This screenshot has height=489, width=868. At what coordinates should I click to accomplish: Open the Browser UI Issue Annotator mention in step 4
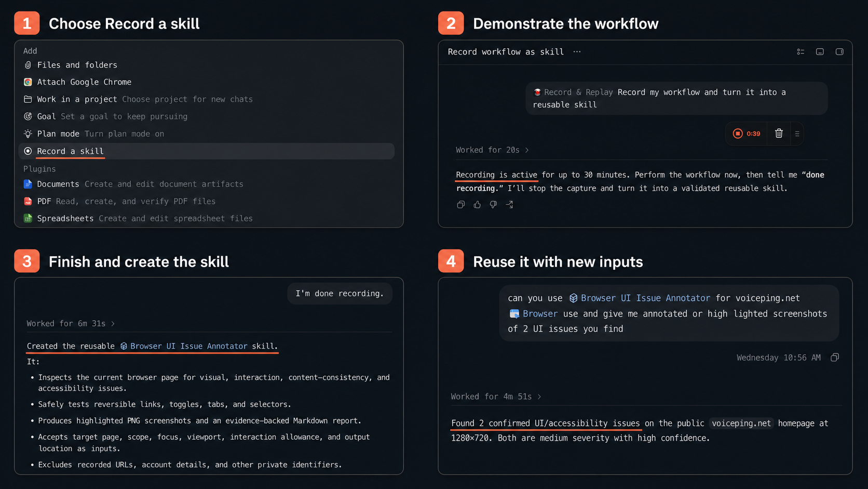point(645,298)
